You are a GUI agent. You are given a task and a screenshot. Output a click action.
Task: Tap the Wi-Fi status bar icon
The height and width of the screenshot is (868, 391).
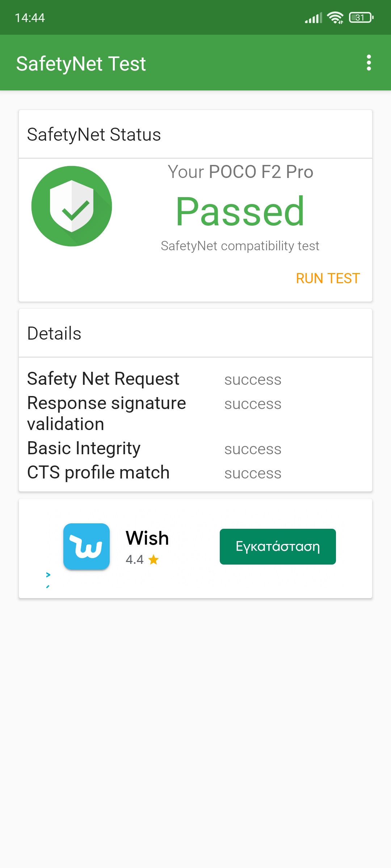pos(335,17)
